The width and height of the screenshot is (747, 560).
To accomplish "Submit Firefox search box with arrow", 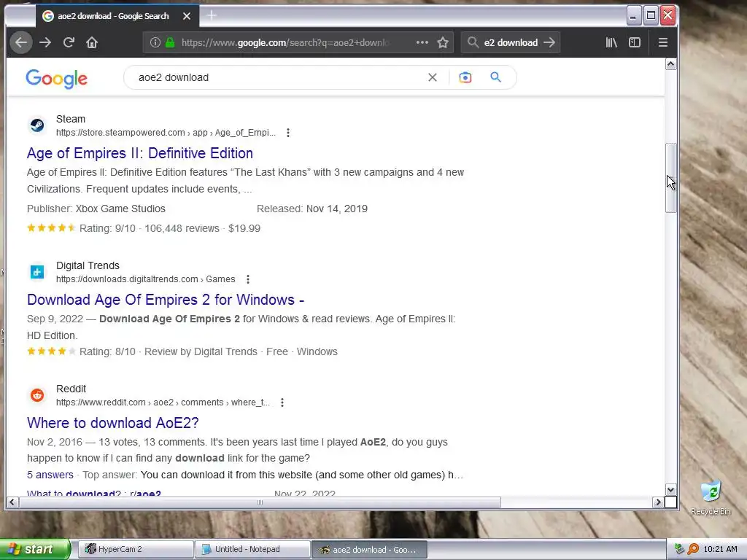I will pos(549,42).
